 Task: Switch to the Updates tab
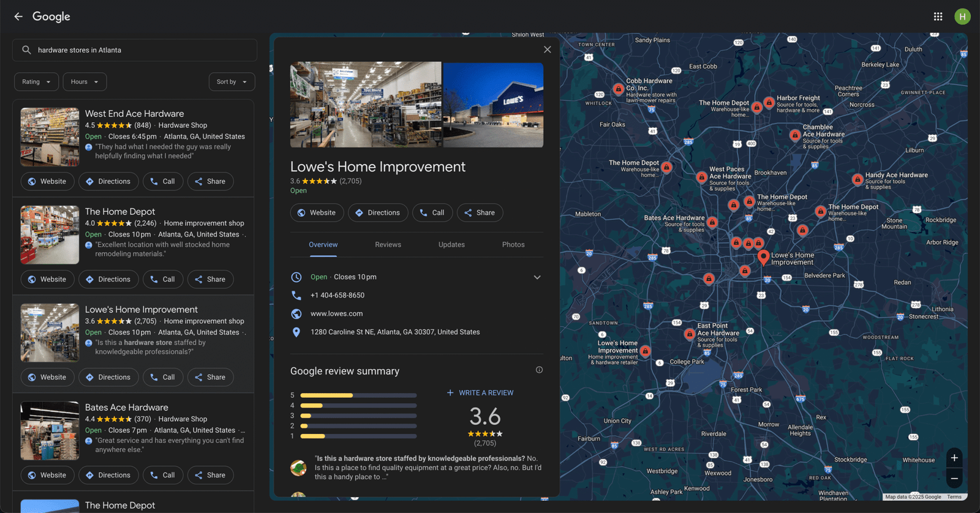coord(451,245)
